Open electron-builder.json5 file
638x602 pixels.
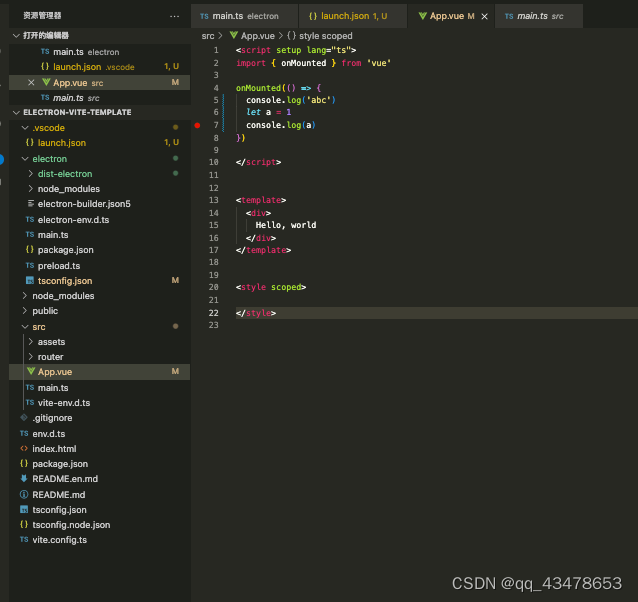(99, 204)
